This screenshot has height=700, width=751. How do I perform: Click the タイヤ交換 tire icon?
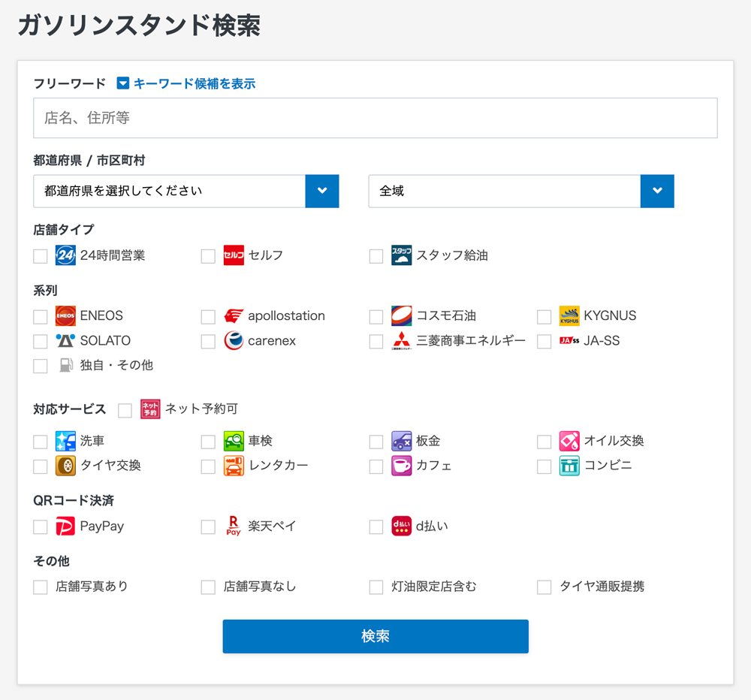click(65, 466)
